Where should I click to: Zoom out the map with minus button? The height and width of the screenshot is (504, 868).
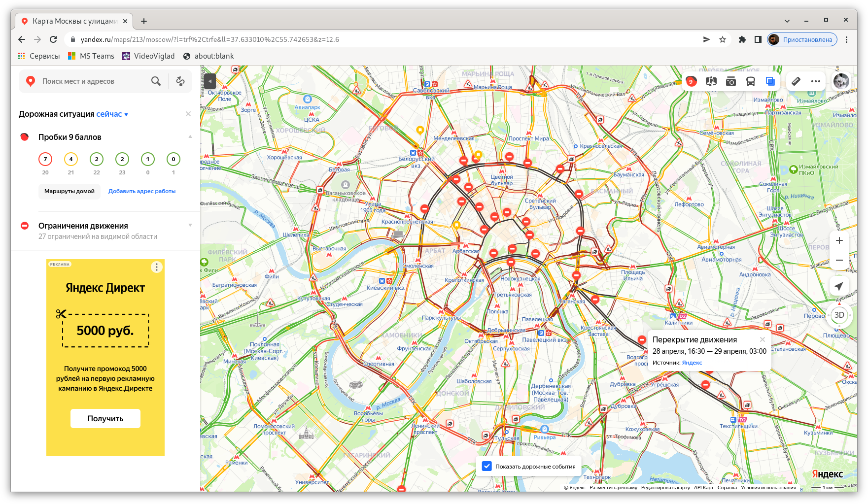pos(839,260)
